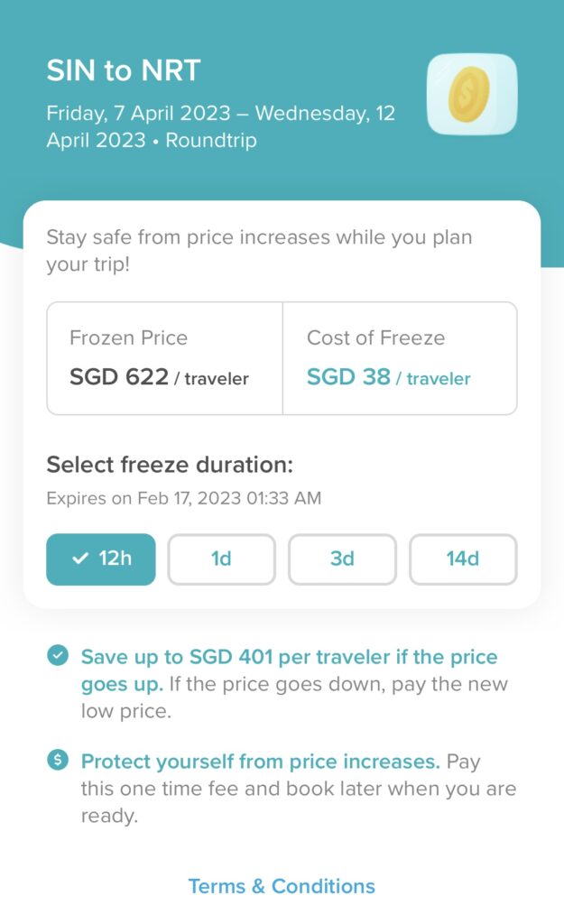Keep the 12h duration selected
This screenshot has height=924, width=564.
100,559
